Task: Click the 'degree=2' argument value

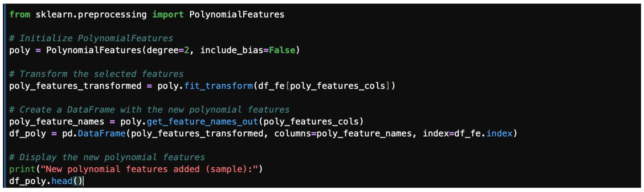Action: coord(186,50)
